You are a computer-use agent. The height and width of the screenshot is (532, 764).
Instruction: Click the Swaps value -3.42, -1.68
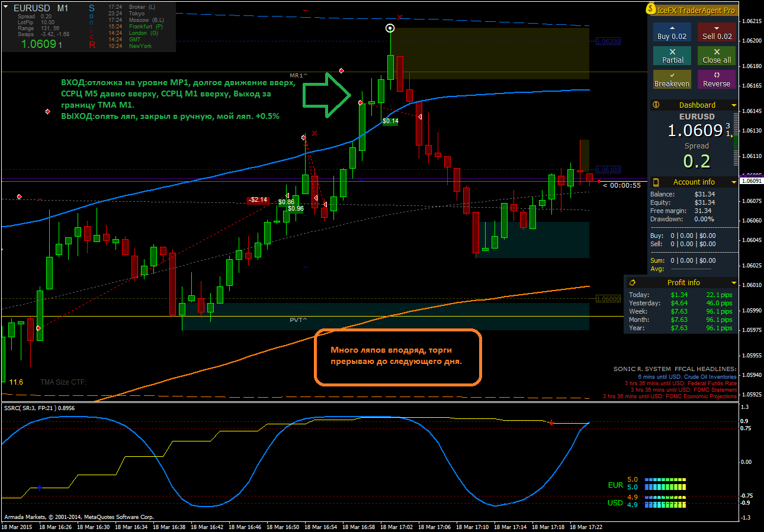55,34
